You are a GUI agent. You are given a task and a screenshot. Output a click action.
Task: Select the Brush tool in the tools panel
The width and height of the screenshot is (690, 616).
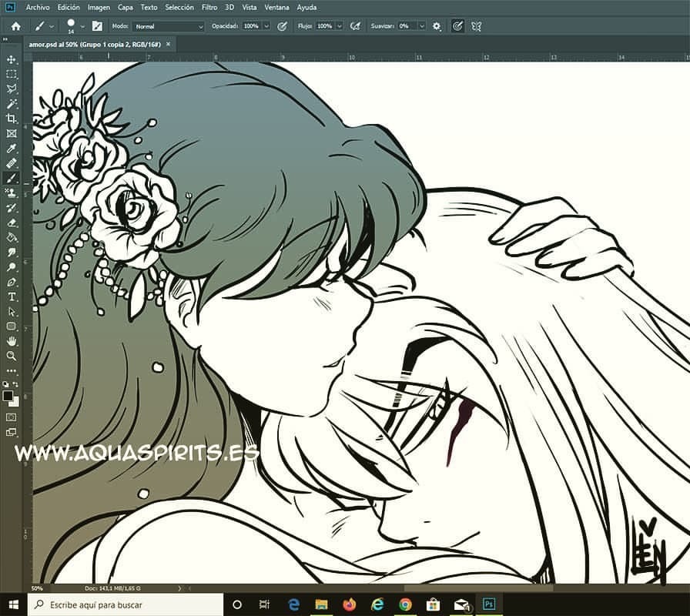click(12, 178)
